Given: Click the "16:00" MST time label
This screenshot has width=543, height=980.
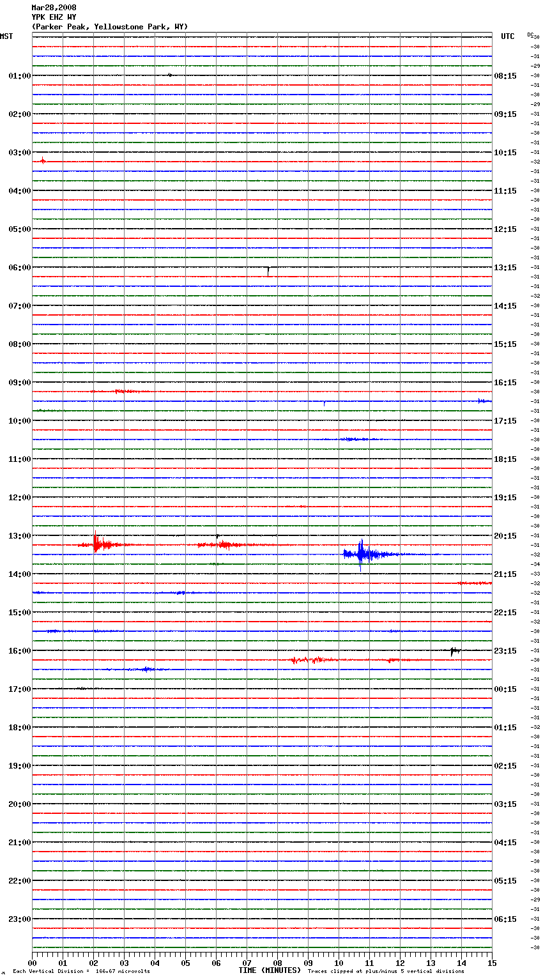Looking at the screenshot, I should click(x=20, y=651).
